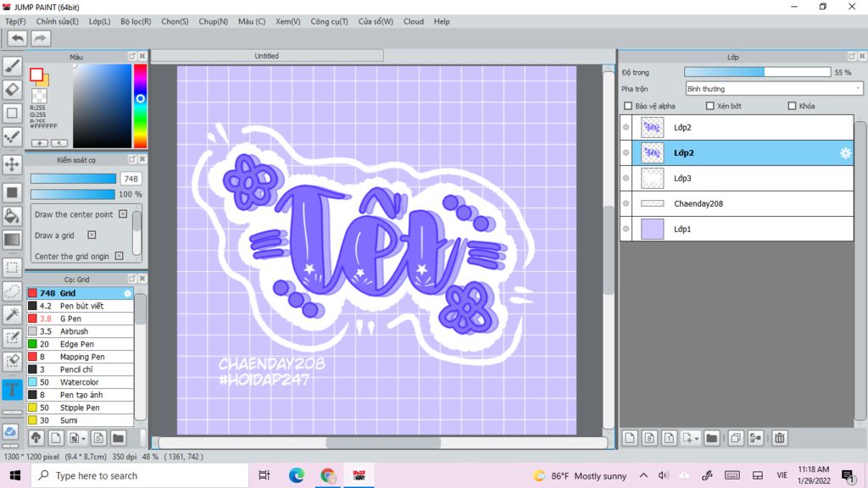The image size is (868, 488).
Task: Select the Gradient tool
Action: tap(12, 240)
